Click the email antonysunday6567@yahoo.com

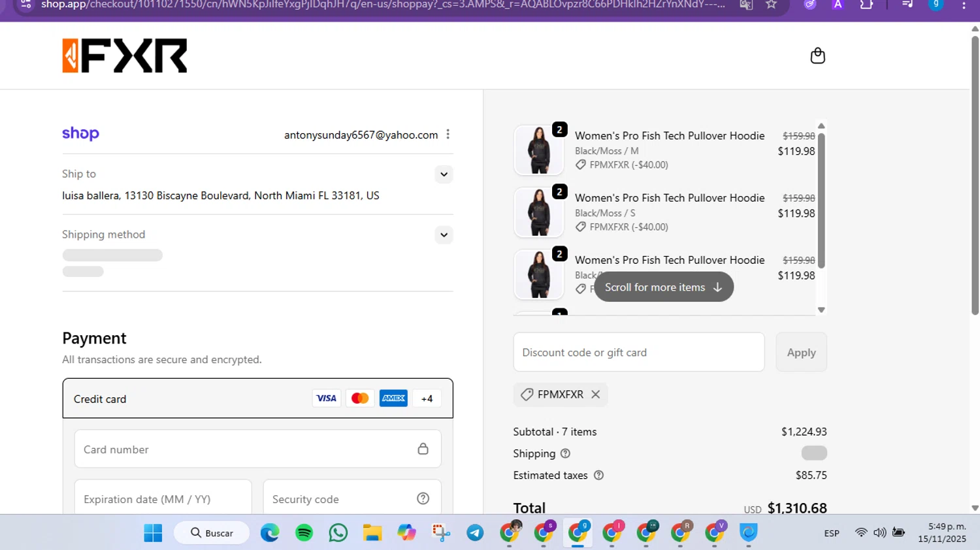[361, 135]
